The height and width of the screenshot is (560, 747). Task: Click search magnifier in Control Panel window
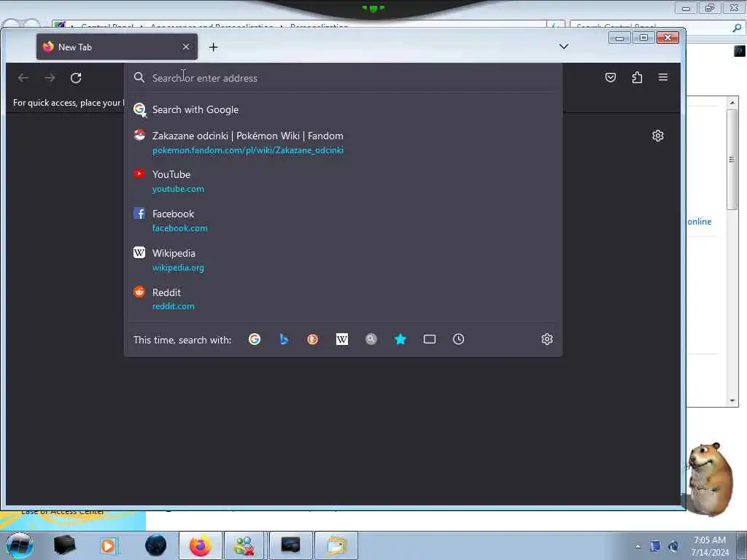click(x=737, y=28)
